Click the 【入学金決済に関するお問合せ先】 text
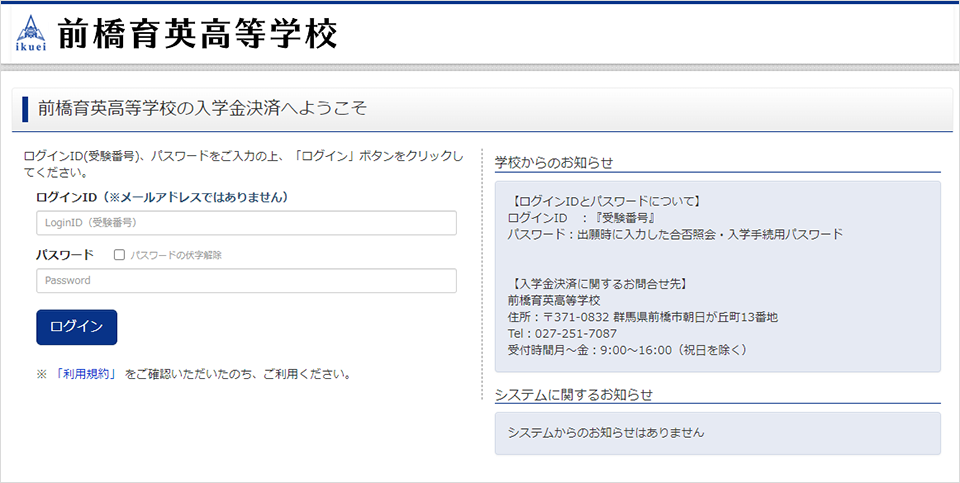 598,284
